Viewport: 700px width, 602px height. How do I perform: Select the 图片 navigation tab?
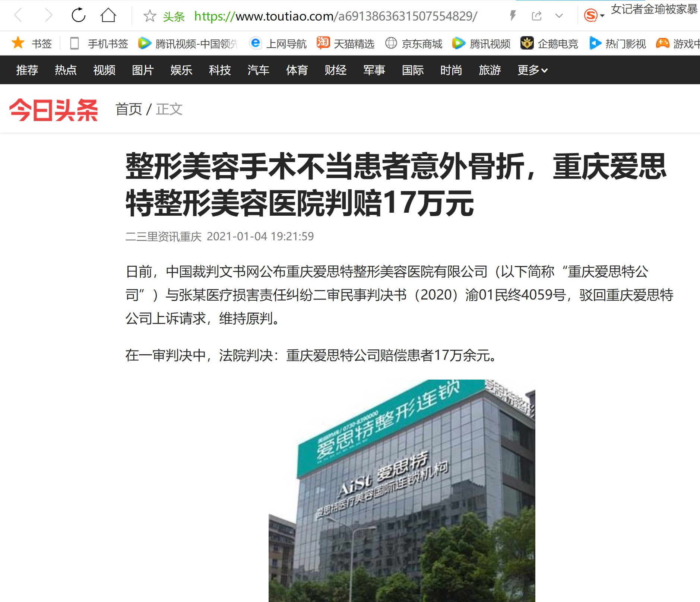point(143,70)
